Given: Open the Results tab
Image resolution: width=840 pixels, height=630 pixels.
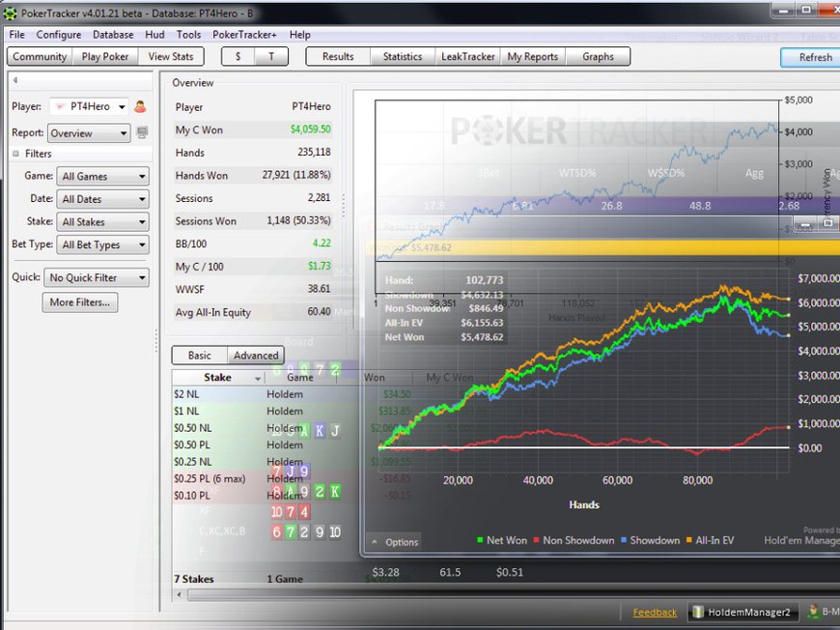Looking at the screenshot, I should [x=338, y=56].
